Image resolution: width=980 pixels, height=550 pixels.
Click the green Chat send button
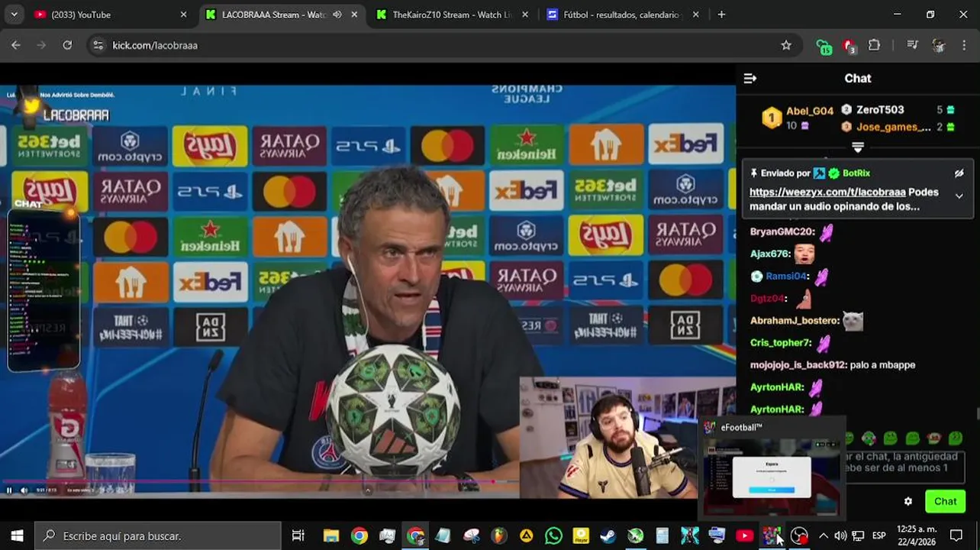pyautogui.click(x=945, y=502)
